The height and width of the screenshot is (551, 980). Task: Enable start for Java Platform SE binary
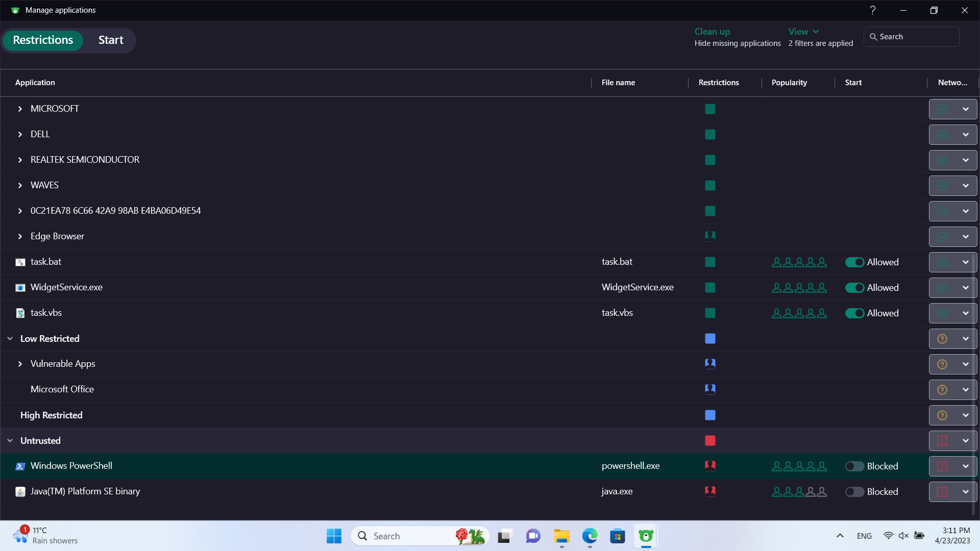[854, 492]
